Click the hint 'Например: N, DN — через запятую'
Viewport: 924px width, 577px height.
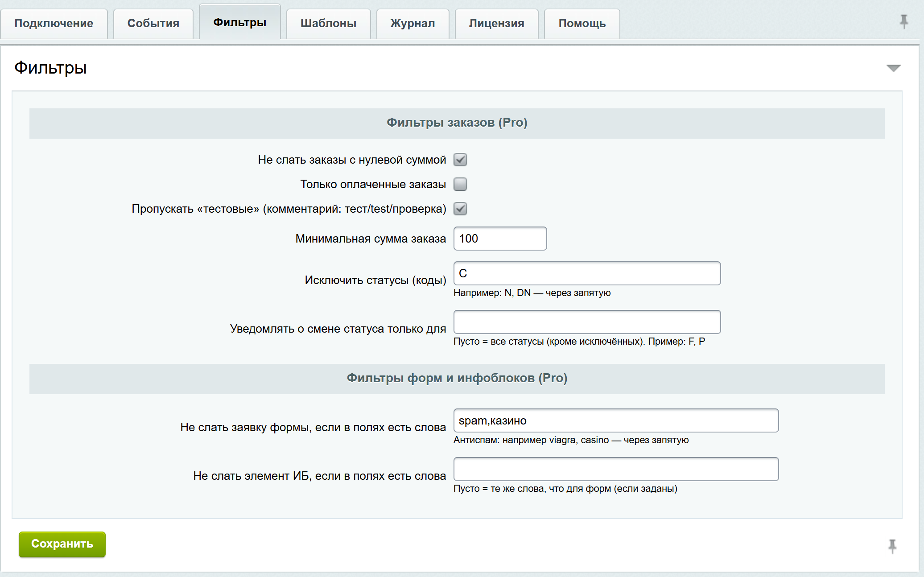tap(532, 293)
